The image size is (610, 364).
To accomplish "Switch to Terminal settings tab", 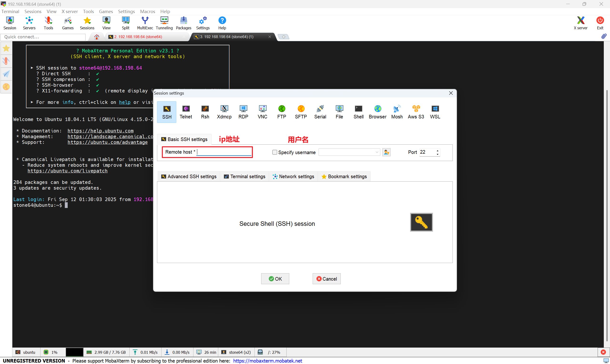I will pyautogui.click(x=244, y=177).
